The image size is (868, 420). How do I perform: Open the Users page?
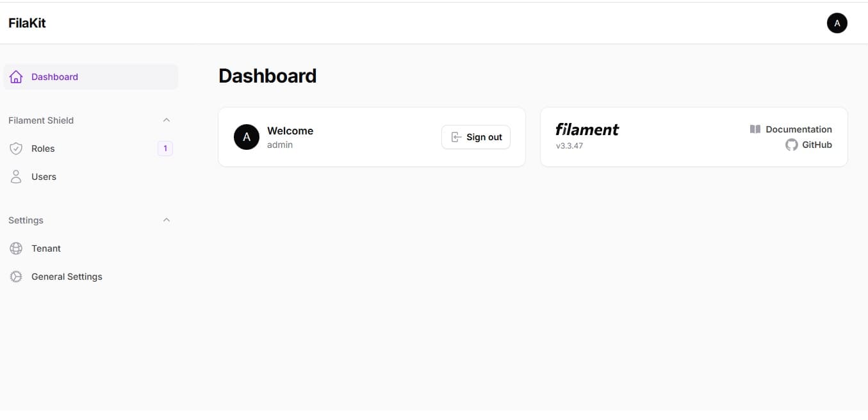pyautogui.click(x=44, y=176)
